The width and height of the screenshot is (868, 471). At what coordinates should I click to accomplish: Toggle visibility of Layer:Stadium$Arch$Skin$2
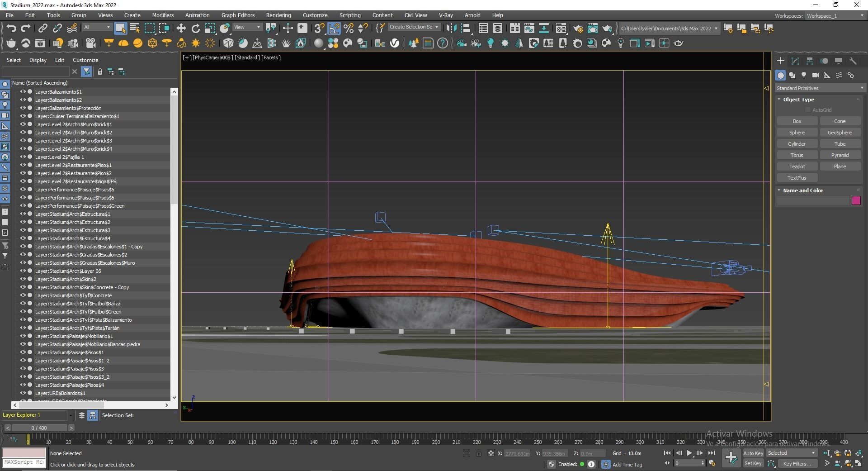pyautogui.click(x=23, y=279)
